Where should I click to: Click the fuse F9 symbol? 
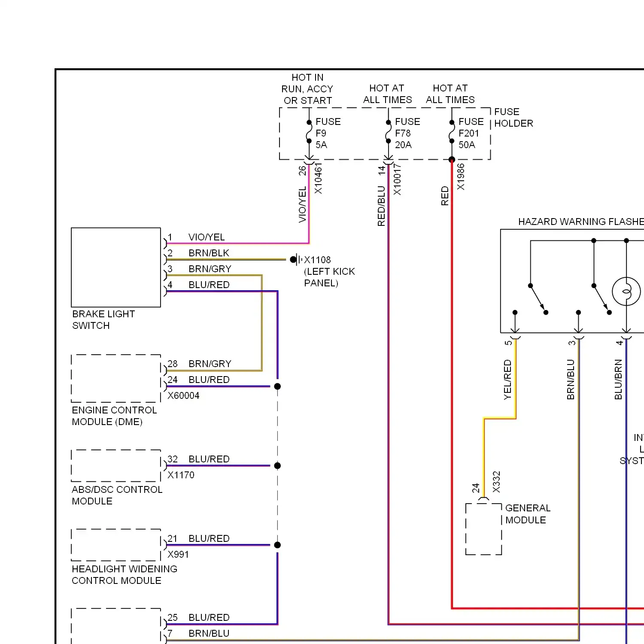309,132
